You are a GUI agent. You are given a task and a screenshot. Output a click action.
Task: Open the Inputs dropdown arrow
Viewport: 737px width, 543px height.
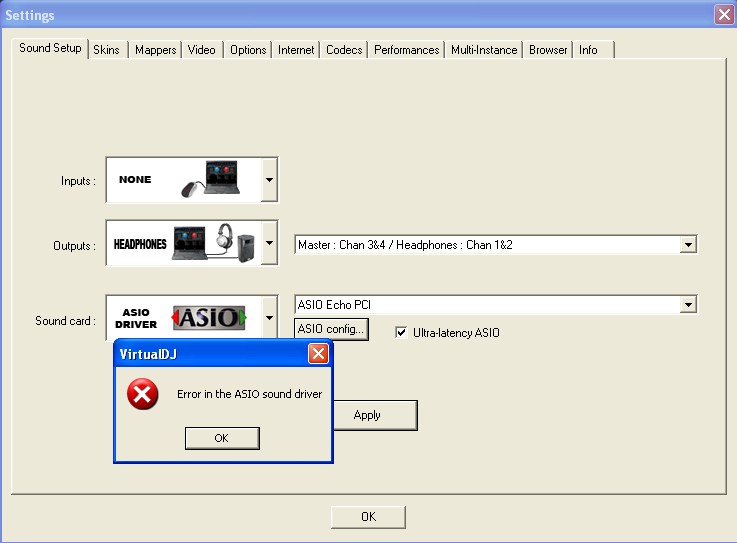(269, 180)
